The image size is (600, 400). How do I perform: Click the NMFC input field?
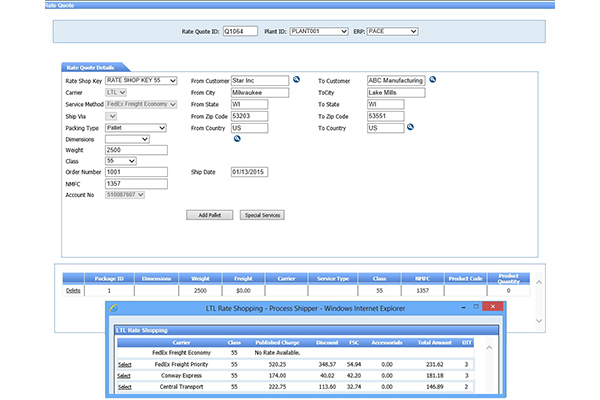136,184
